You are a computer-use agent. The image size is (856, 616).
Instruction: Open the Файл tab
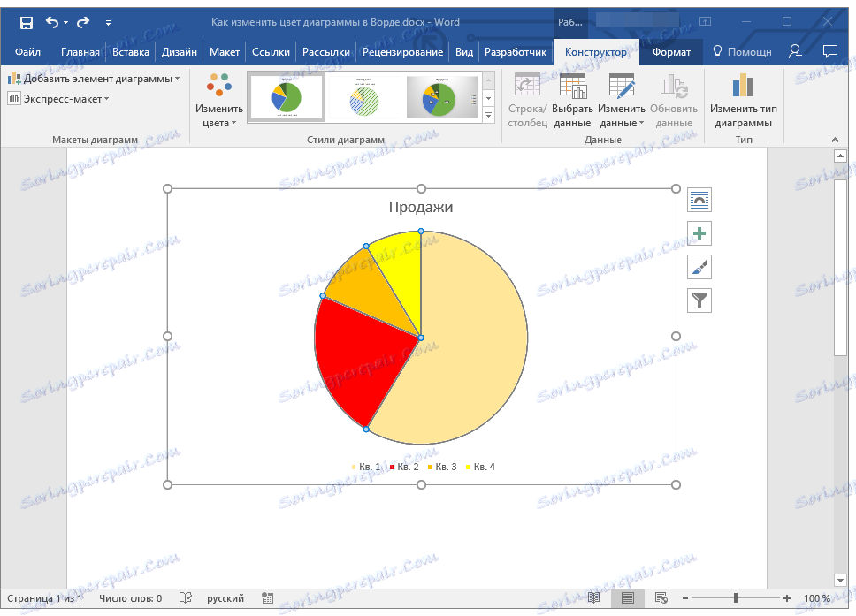click(27, 52)
